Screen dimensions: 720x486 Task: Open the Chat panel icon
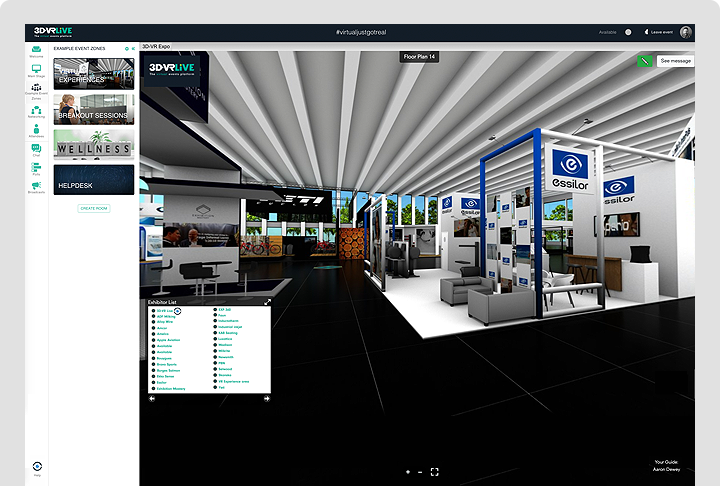tap(37, 149)
